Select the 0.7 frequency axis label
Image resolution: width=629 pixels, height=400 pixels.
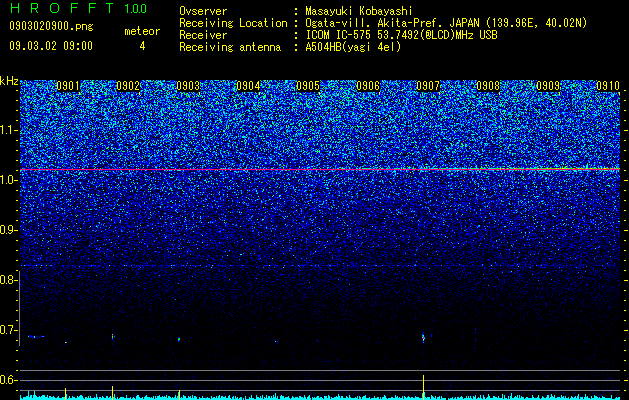tap(9, 330)
